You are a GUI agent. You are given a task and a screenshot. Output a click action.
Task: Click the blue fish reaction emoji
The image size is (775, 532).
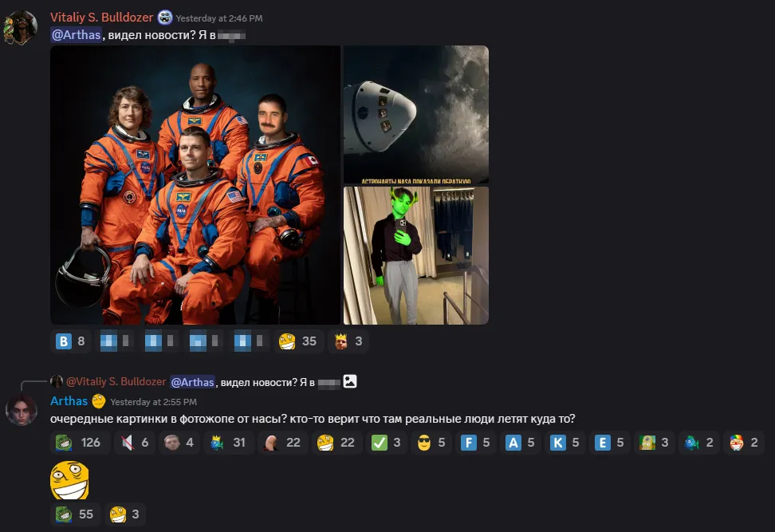(x=690, y=441)
